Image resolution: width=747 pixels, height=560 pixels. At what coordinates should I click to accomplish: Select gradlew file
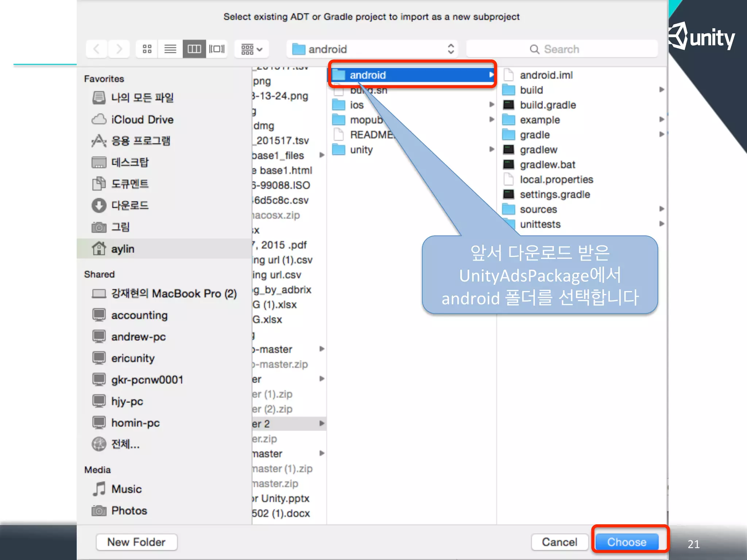coord(530,150)
